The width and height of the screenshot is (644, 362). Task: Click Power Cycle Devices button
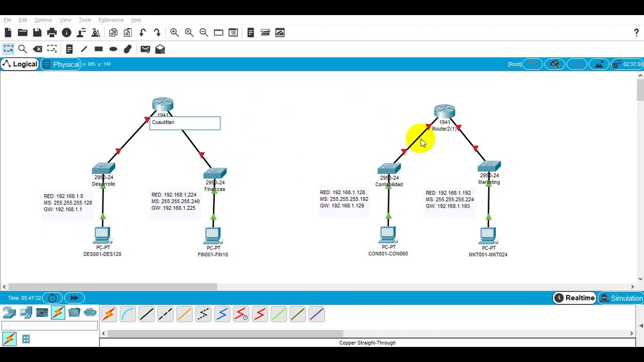pos(52,298)
